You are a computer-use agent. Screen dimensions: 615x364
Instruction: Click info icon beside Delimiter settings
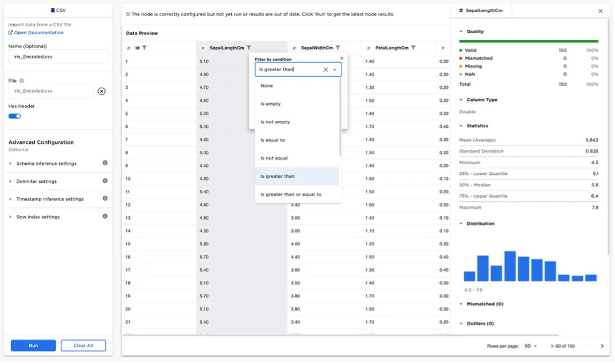(105, 181)
